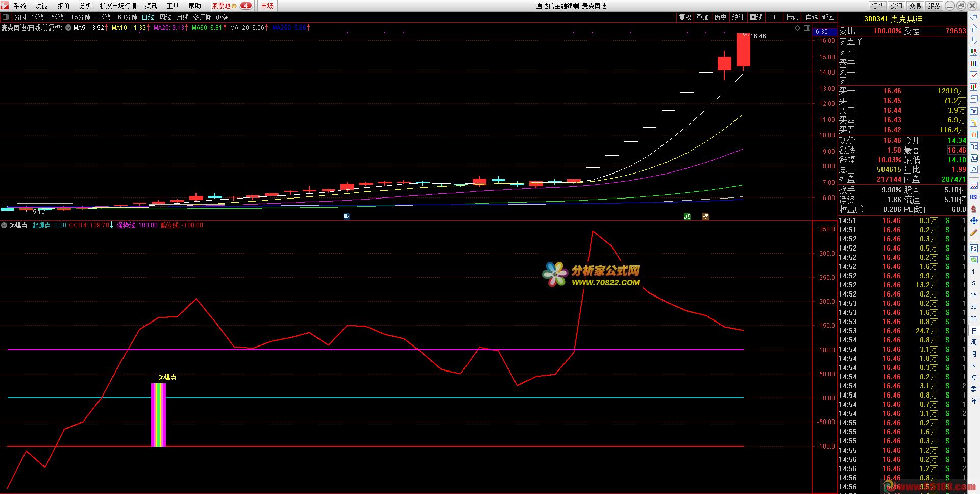Open the 交易 tab at top right
The height and width of the screenshot is (494, 980).
(x=915, y=6)
